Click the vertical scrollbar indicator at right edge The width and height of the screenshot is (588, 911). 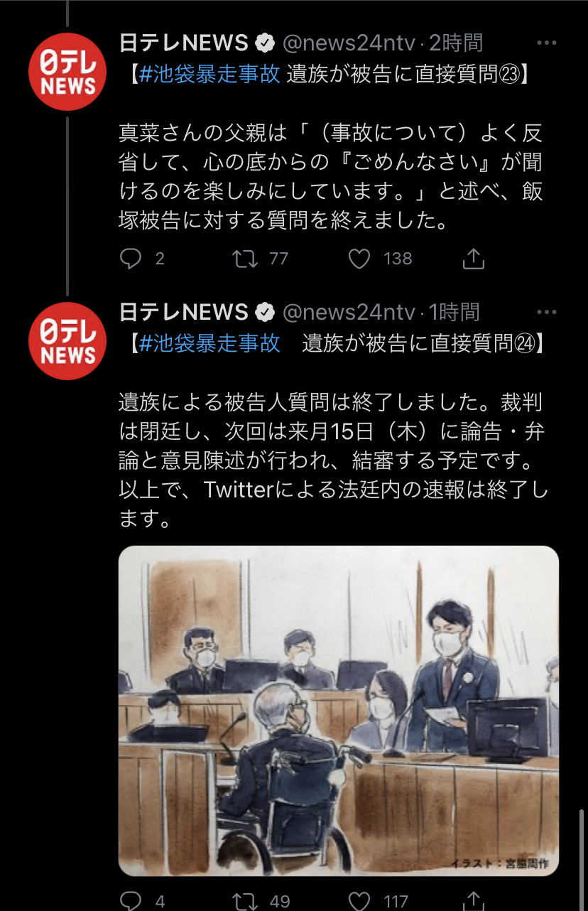pos(582,858)
